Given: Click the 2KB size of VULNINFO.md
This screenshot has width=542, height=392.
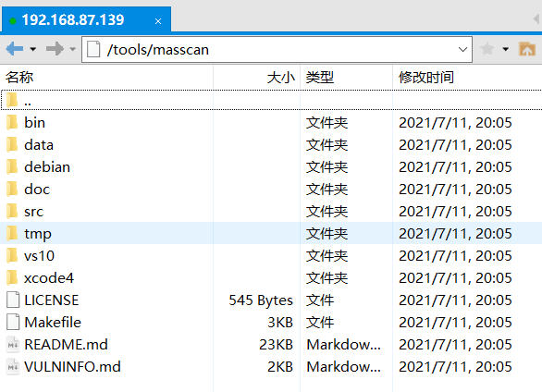Looking at the screenshot, I should 280,366.
